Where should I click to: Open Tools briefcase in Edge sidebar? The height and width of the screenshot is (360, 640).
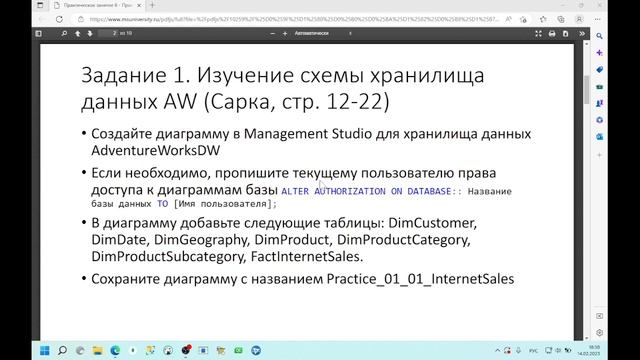coord(599,87)
